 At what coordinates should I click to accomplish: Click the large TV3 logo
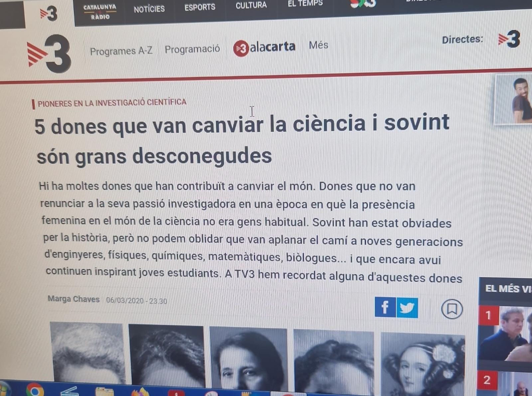pyautogui.click(x=49, y=54)
